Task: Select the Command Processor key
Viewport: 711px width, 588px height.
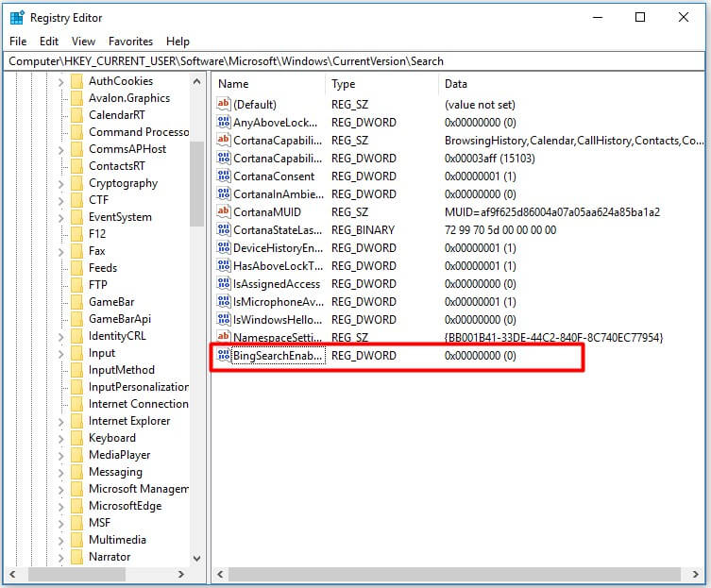Action: (x=139, y=132)
